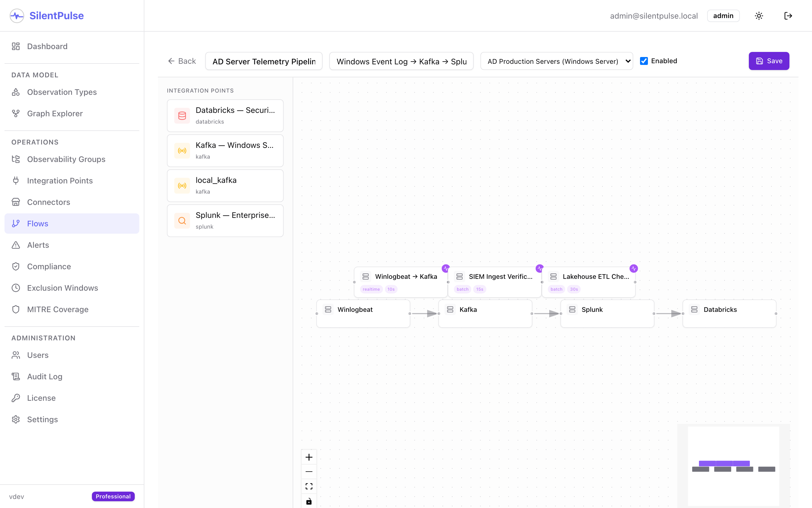
Task: Open Graph Explorer page
Action: click(72, 113)
